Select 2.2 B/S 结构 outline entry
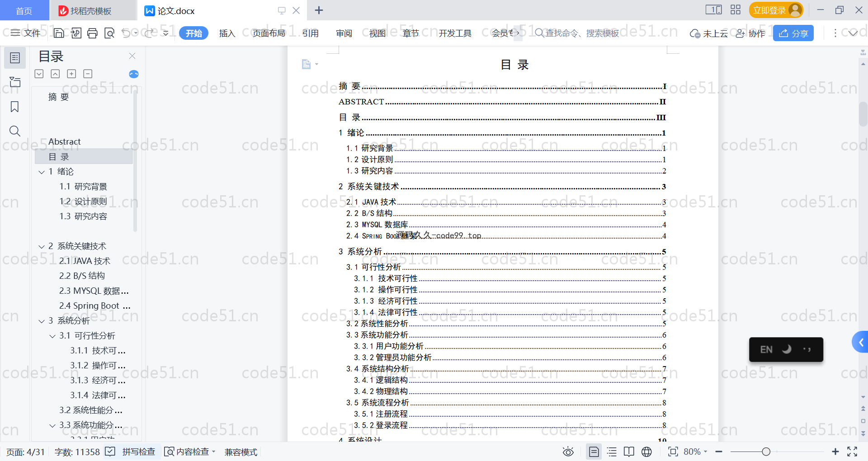Viewport: 868px width, 461px height. (x=82, y=276)
